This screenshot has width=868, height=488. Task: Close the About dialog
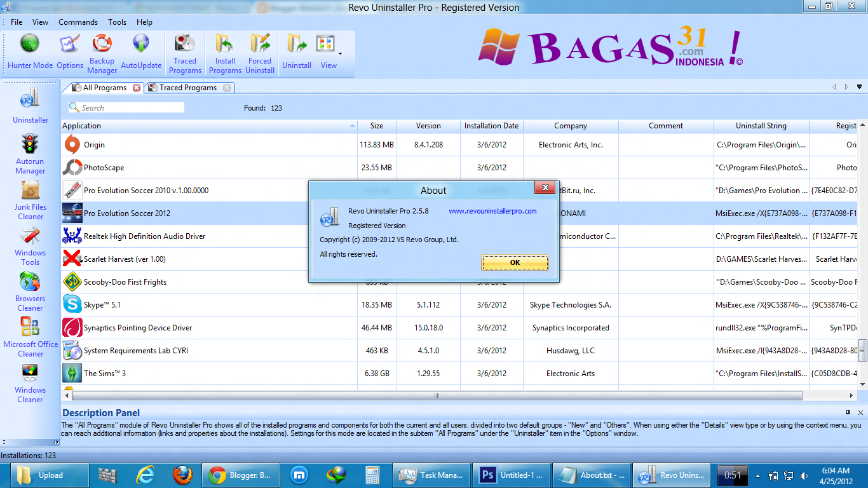point(545,187)
